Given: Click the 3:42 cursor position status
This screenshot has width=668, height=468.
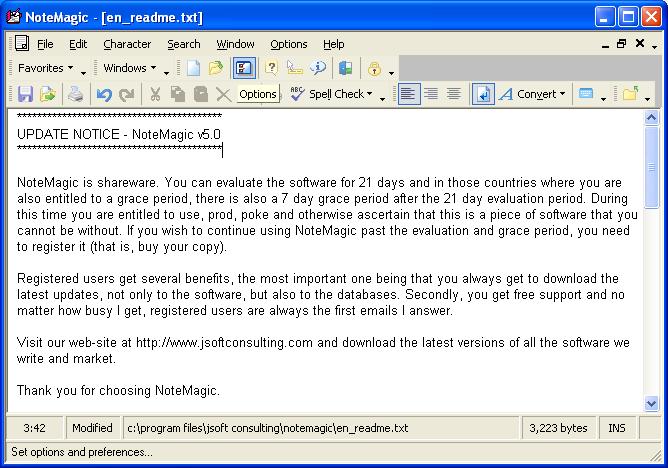Looking at the screenshot, I should (x=35, y=428).
